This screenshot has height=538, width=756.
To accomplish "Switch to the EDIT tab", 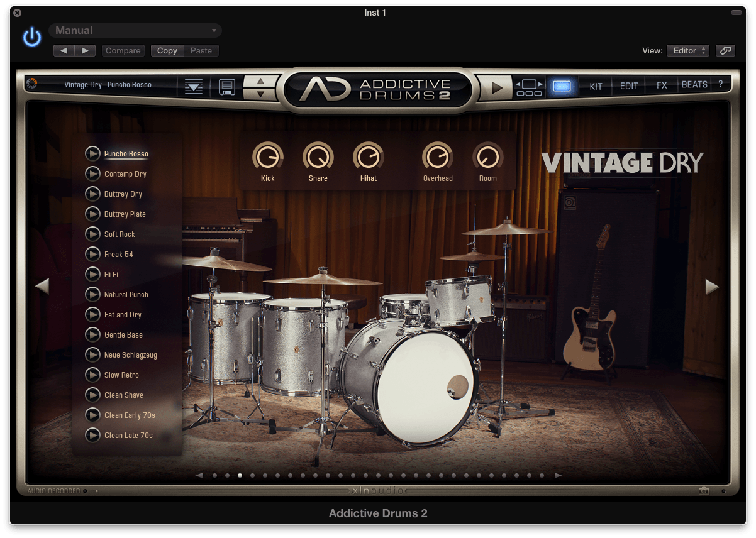I will point(628,84).
